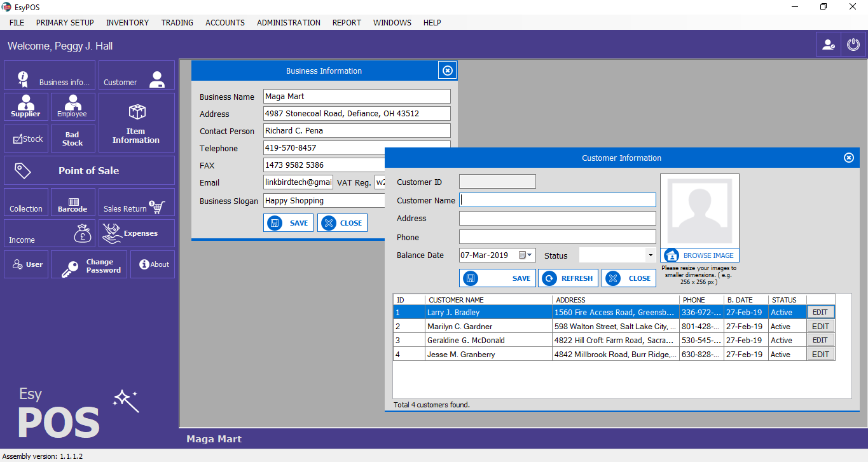
Task: Click the Change Password key icon
Action: 70,269
